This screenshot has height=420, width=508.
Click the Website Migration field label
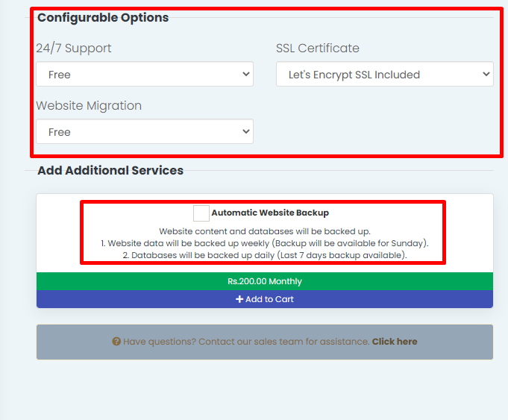tap(89, 105)
